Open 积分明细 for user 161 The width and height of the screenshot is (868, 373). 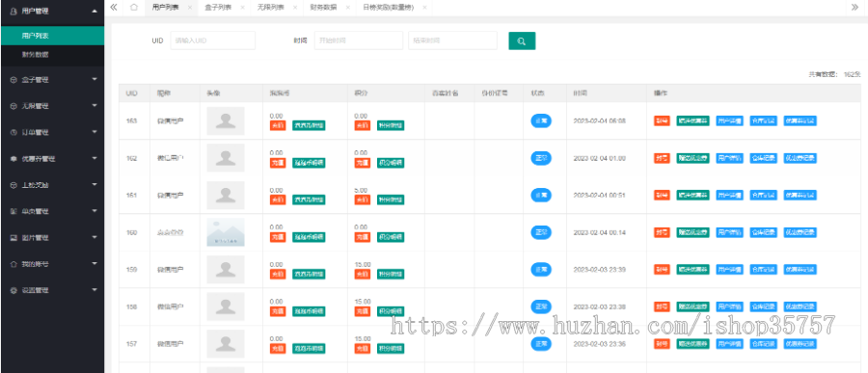(391, 200)
